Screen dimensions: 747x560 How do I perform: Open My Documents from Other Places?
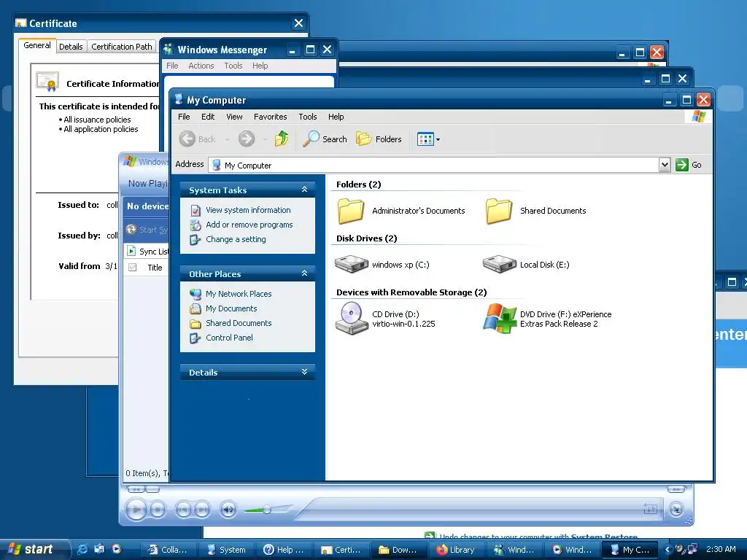pos(231,308)
